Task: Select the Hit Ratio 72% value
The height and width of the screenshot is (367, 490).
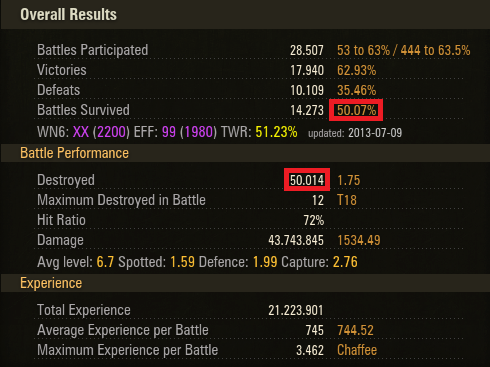Action: [x=314, y=220]
